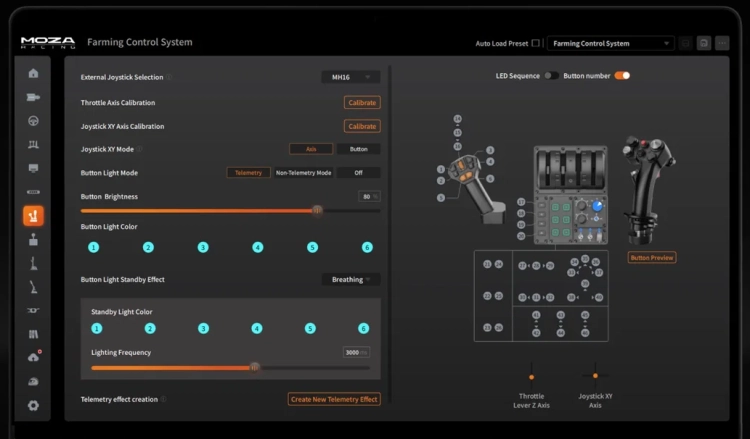Open the Breathing standby effect dropdown
Viewport: 750px width, 439px height.
pos(351,279)
